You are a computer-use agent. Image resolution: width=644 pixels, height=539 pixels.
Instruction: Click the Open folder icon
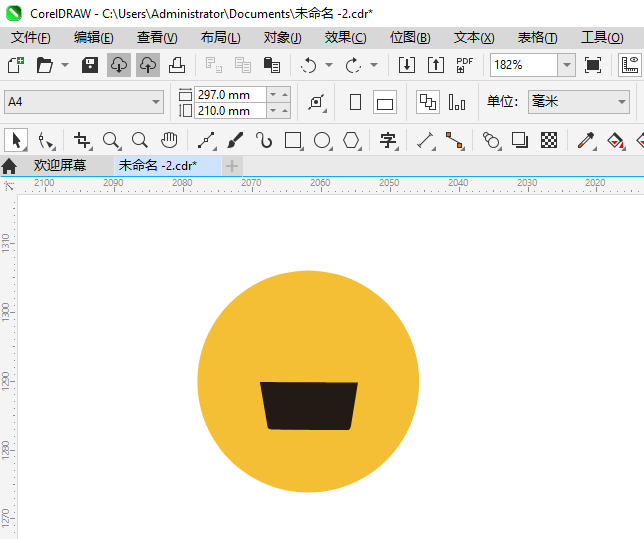pyautogui.click(x=44, y=65)
